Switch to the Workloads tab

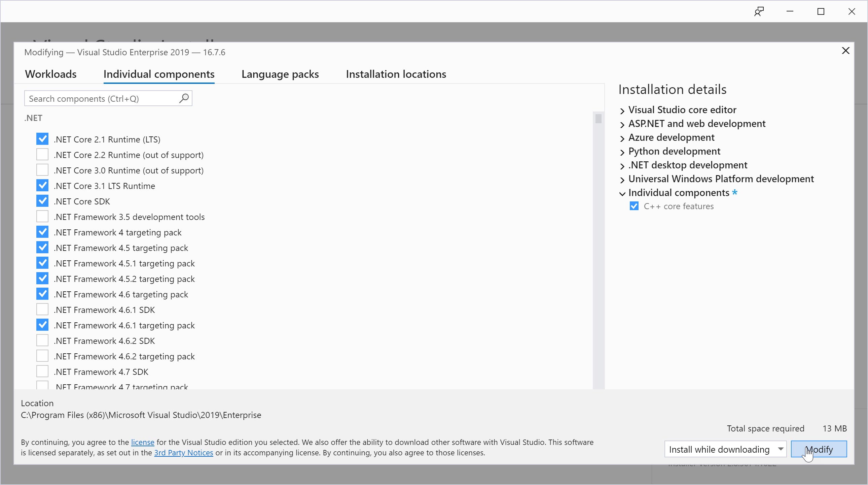tap(51, 73)
